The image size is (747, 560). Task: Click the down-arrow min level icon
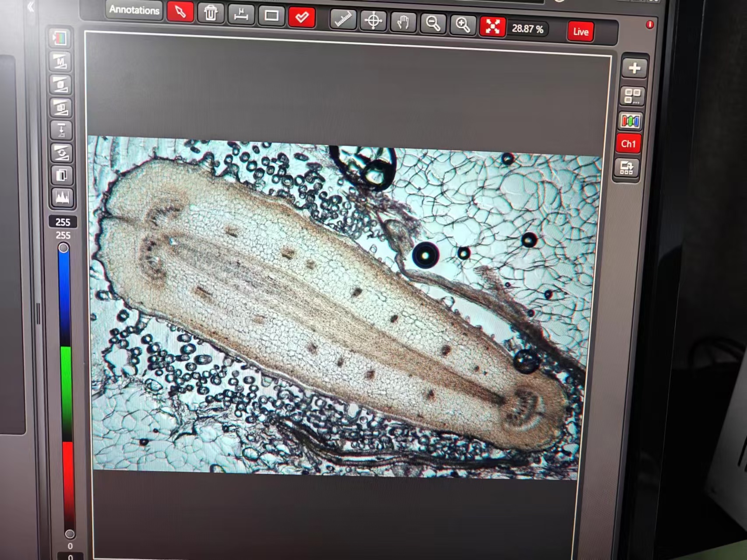[x=62, y=130]
